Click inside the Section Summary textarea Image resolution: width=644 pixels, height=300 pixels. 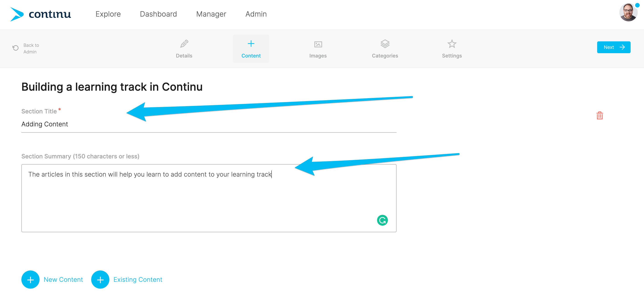(209, 198)
